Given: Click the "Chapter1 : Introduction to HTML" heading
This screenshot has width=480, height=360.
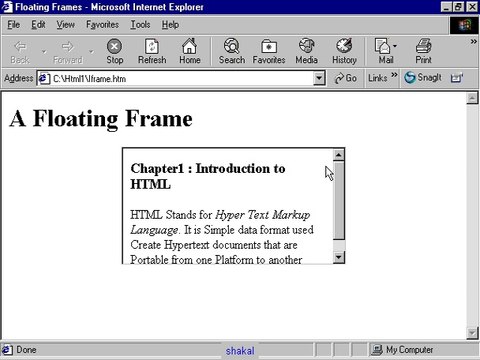Looking at the screenshot, I should click(208, 176).
